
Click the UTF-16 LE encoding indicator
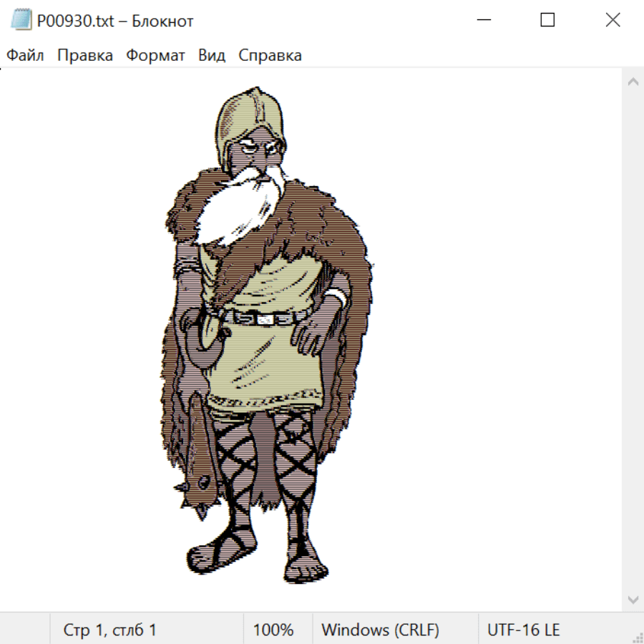[523, 630]
